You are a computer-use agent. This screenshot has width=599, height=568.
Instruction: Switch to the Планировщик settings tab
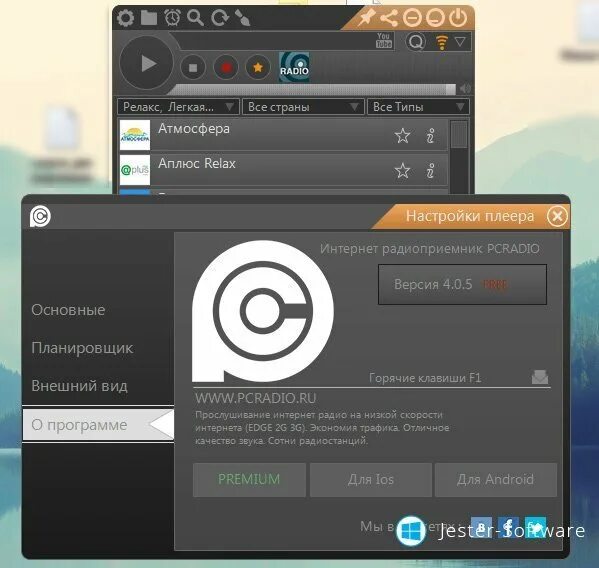(x=82, y=348)
